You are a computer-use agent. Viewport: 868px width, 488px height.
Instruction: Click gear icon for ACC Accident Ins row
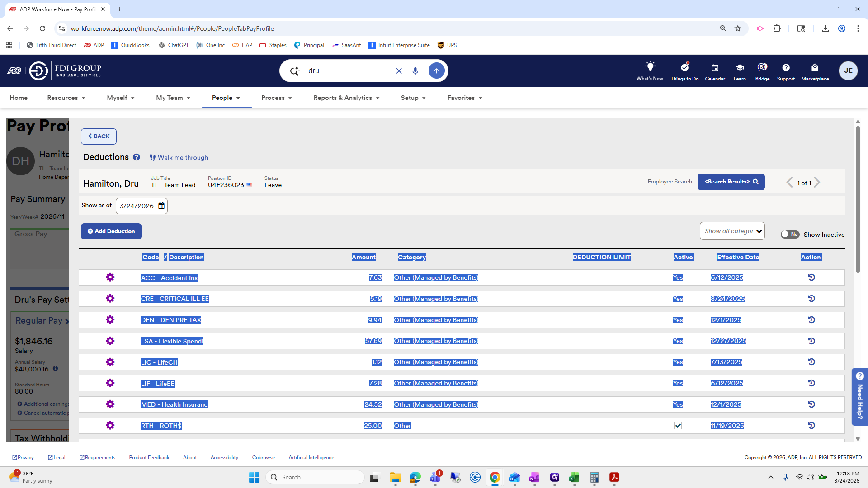[110, 277]
